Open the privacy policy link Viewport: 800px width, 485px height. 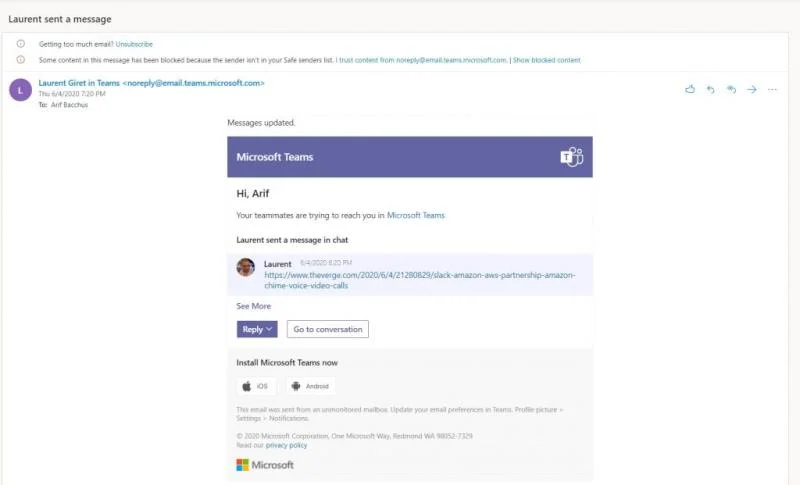(286, 445)
